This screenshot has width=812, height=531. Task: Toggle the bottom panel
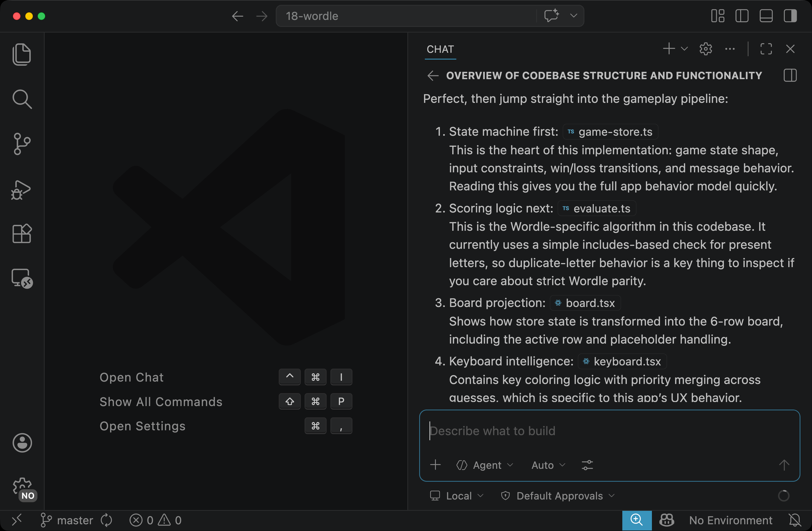coord(766,16)
